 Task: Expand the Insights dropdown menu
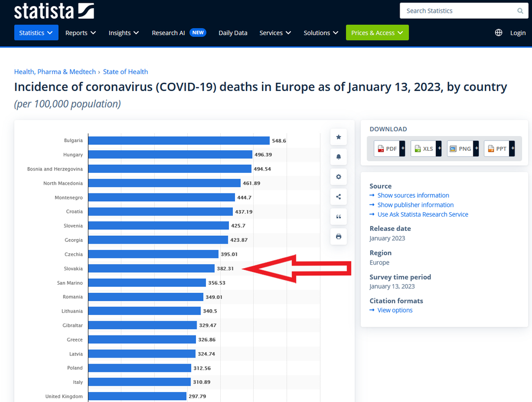tap(124, 32)
